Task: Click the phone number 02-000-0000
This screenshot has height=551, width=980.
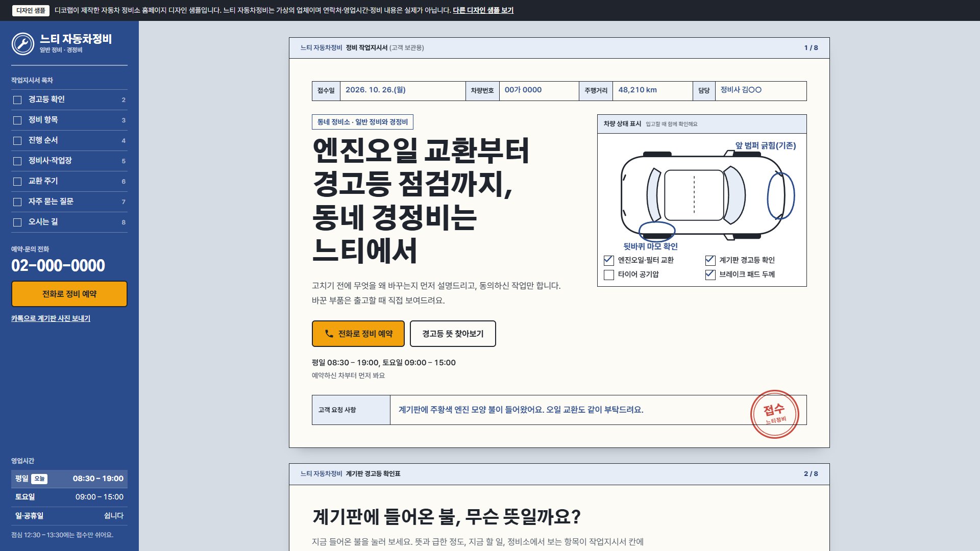Action: click(x=58, y=265)
